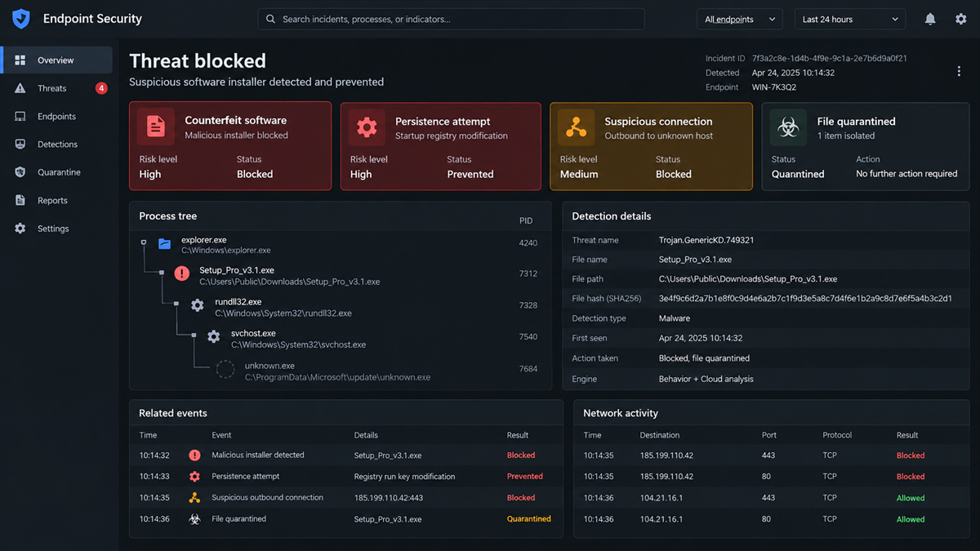The height and width of the screenshot is (551, 980).
Task: Click endpoint name WIN-7K3Q2
Action: coord(774,87)
